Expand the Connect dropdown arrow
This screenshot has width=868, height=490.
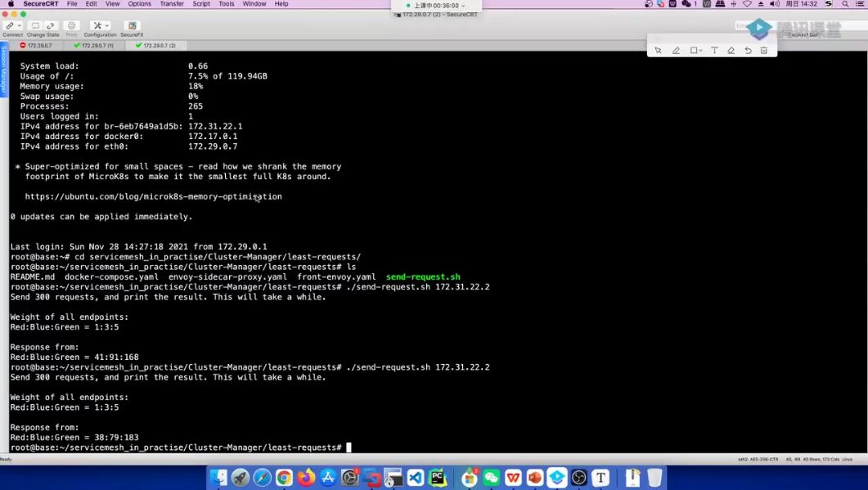[20, 26]
